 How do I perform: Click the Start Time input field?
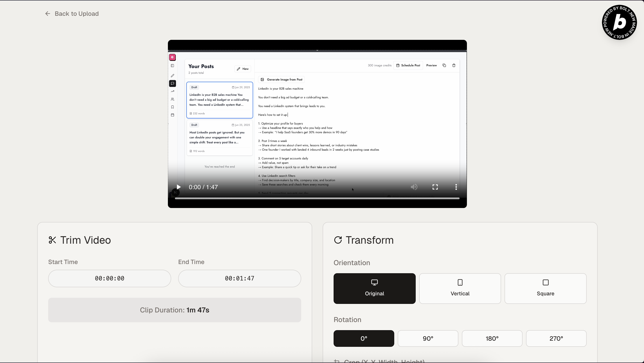109,278
